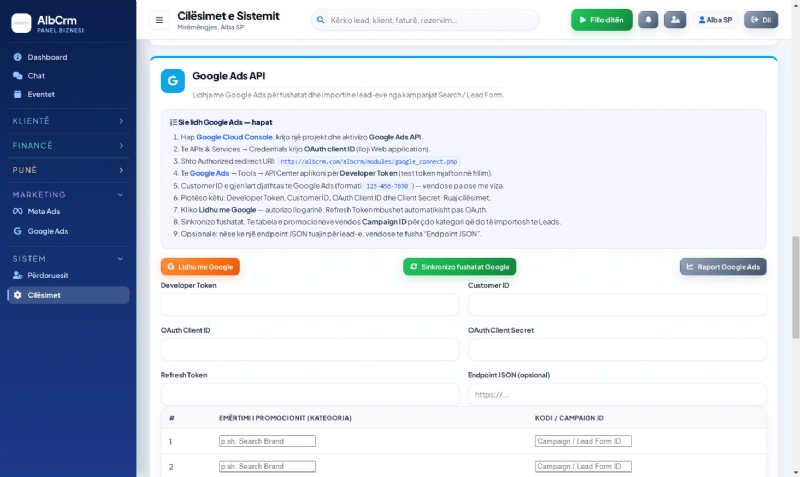The image size is (800, 477).
Task: Open Përdoruesit in sidebar
Action: coord(68,275)
